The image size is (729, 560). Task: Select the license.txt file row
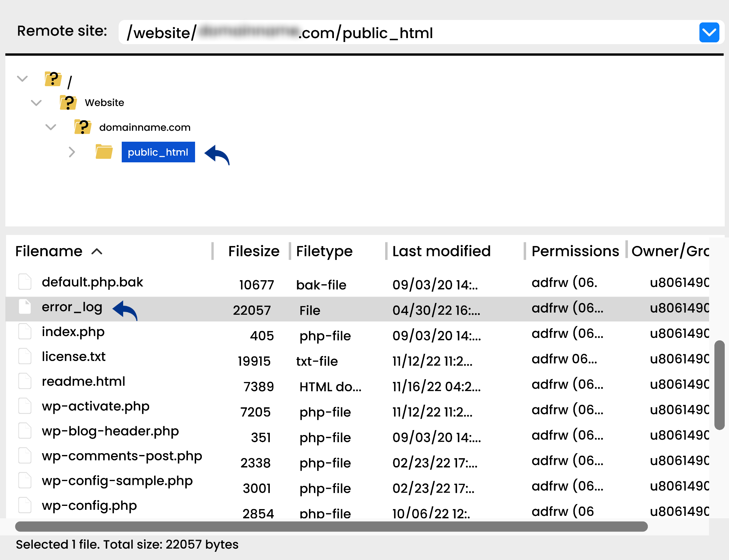click(74, 357)
